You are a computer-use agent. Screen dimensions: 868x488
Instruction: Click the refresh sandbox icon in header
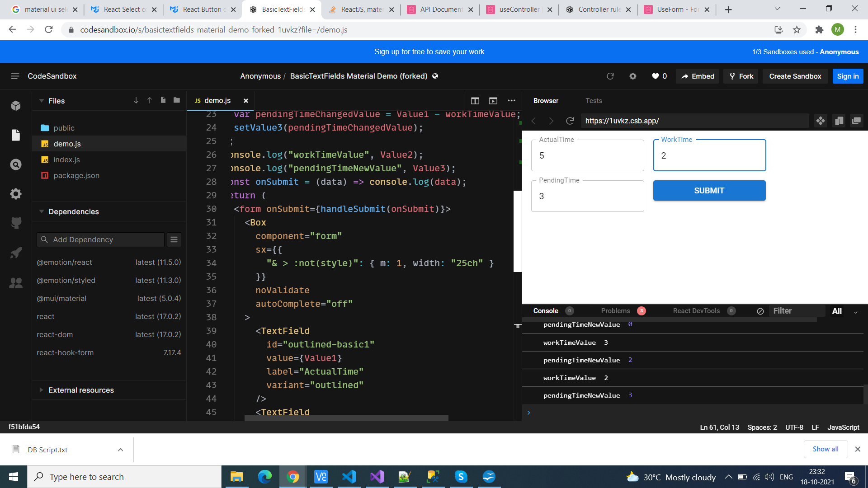click(x=610, y=76)
